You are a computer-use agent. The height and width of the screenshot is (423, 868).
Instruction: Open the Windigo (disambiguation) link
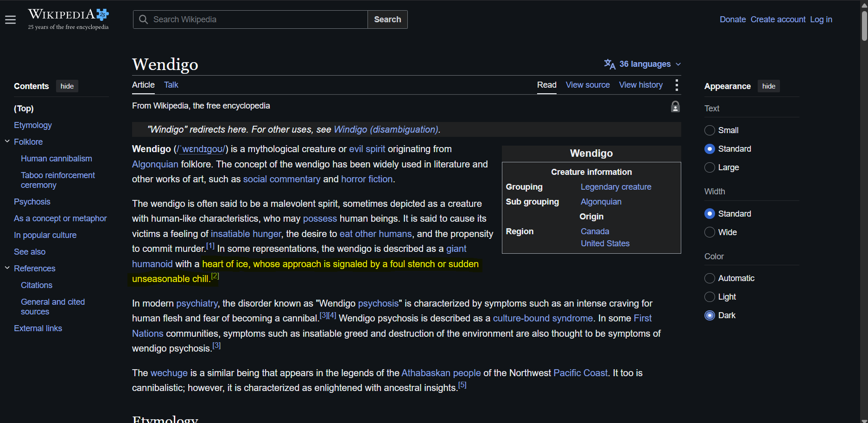click(386, 129)
